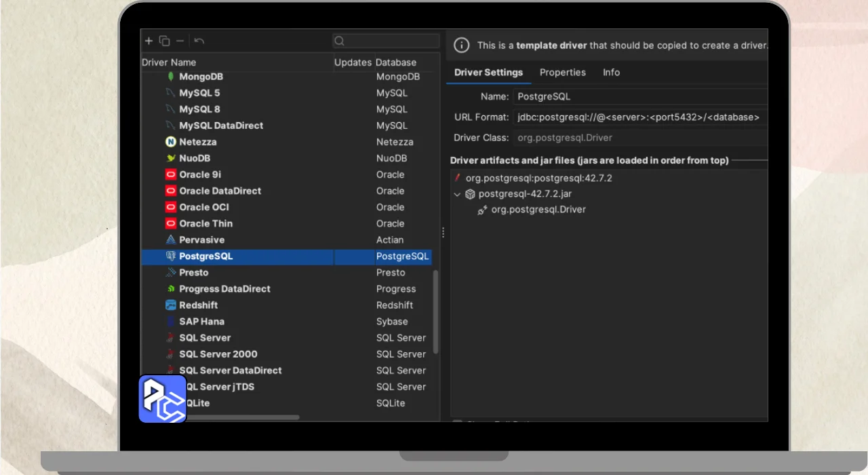Switch to the Properties tab

[x=562, y=73]
